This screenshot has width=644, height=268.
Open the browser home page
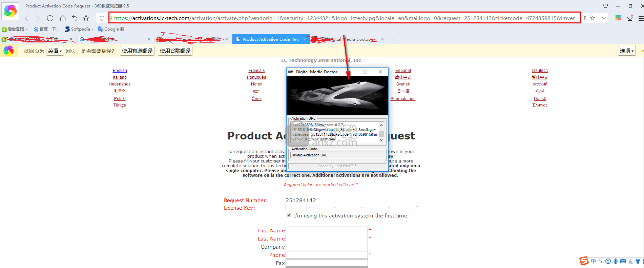pos(63,18)
